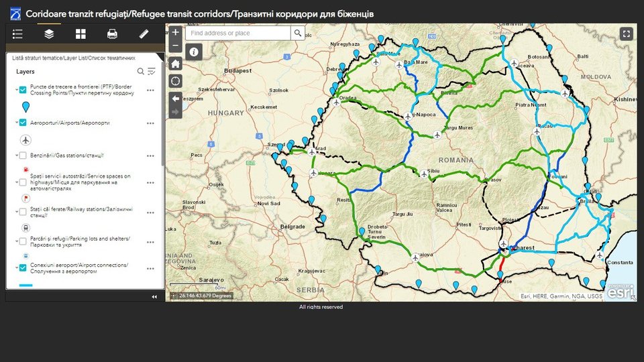Enable Parking lots and shelters layer
Screen dimensions: 644x362
[x=23, y=241]
